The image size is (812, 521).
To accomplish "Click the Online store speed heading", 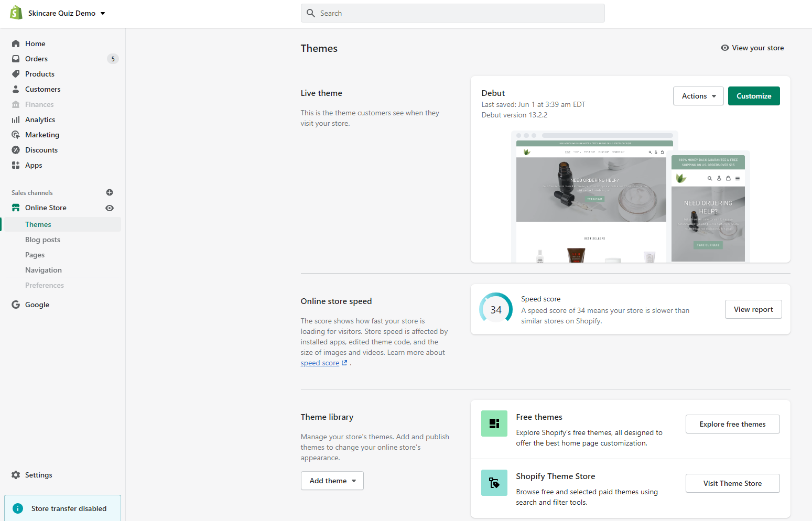I will tap(336, 301).
